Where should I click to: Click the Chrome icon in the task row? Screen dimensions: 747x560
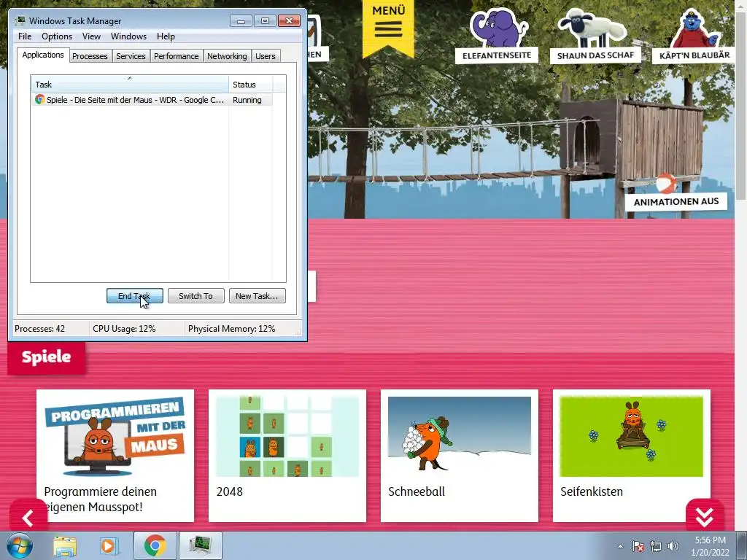(39, 99)
